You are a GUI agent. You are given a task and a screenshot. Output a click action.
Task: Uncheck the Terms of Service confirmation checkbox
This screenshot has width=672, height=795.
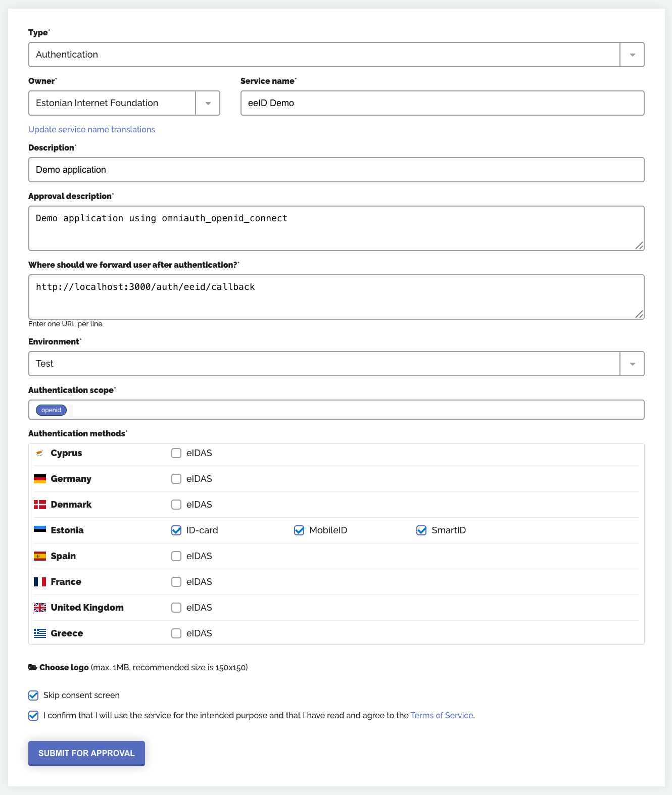(x=33, y=716)
